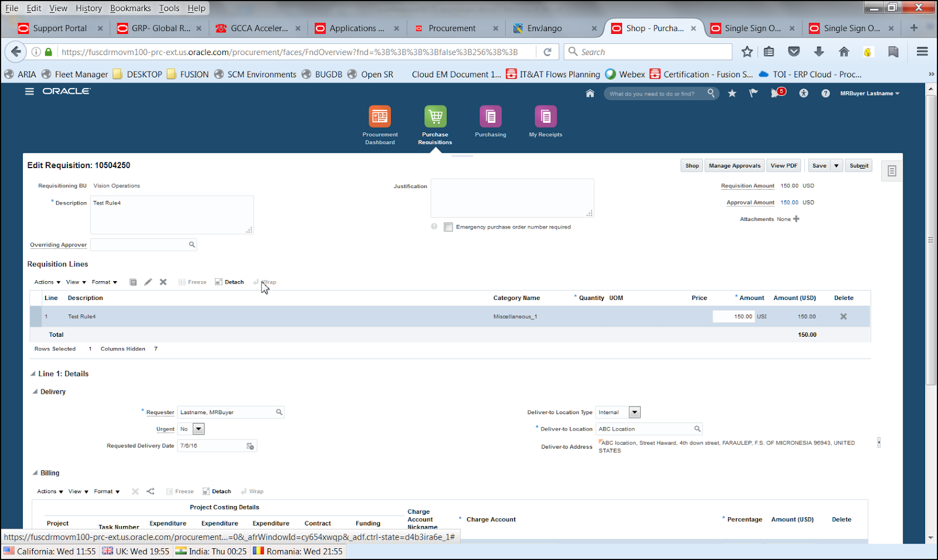The width and height of the screenshot is (938, 560).
Task: Edit the line with the pencil icon
Action: [x=148, y=282]
